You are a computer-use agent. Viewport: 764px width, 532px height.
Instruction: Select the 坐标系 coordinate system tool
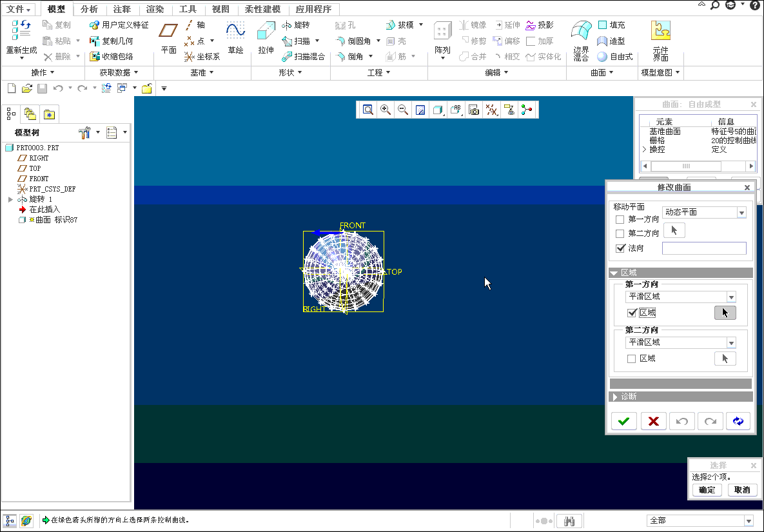click(202, 57)
